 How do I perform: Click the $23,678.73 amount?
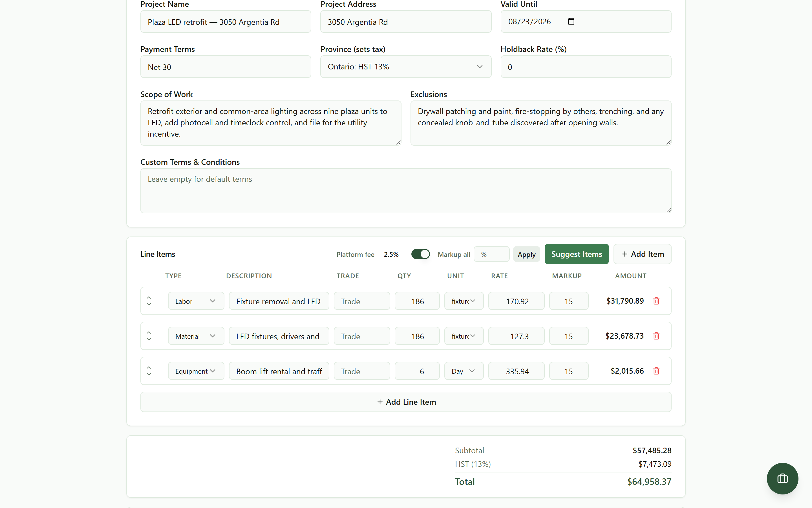(x=625, y=336)
